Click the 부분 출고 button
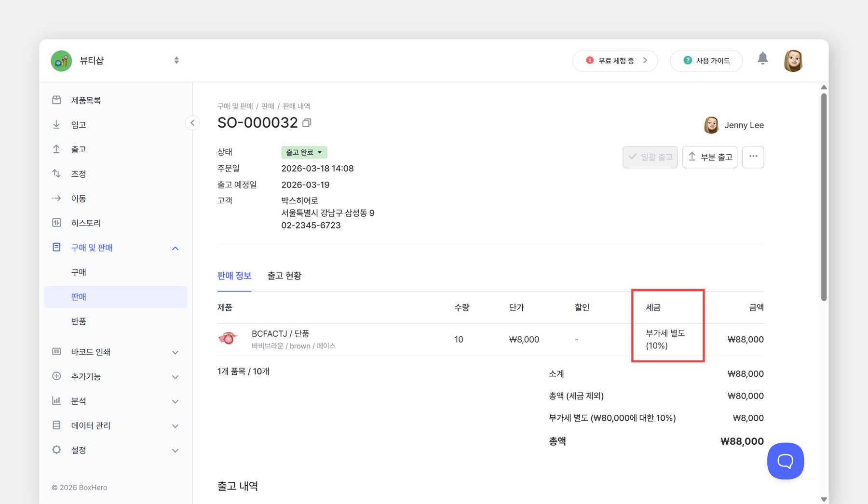The image size is (868, 504). 710,157
